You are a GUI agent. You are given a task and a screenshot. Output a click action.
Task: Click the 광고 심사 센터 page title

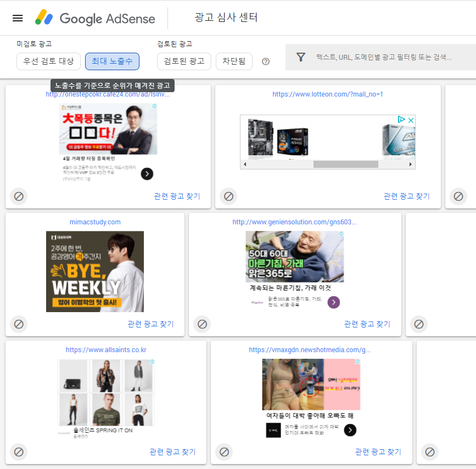(226, 18)
